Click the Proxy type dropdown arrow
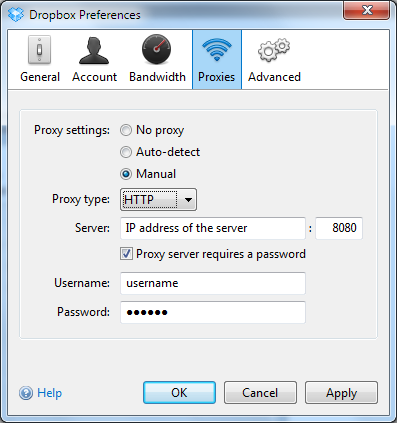 tap(188, 200)
